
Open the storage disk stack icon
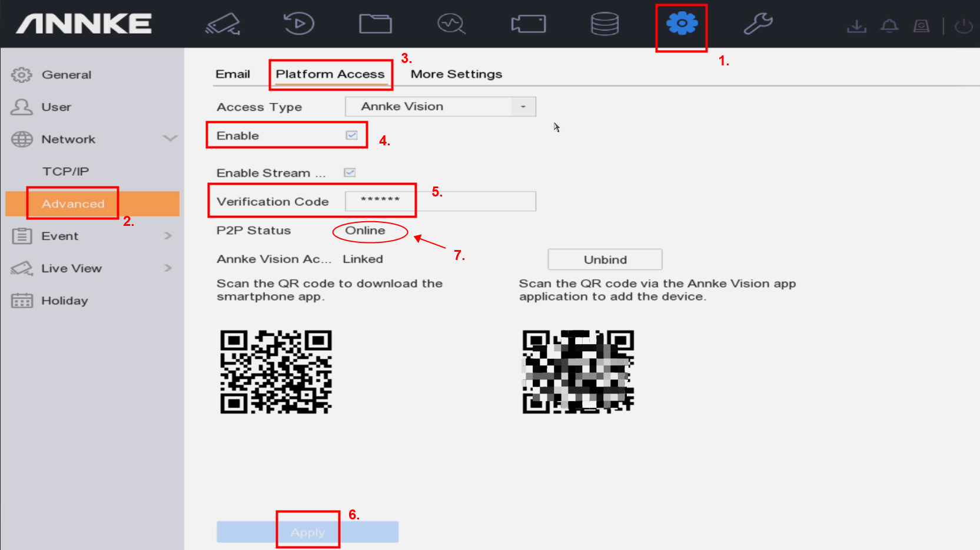[x=604, y=24]
